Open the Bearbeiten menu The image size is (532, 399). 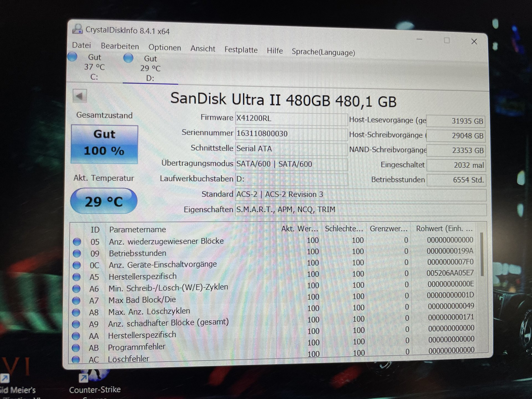pyautogui.click(x=120, y=46)
